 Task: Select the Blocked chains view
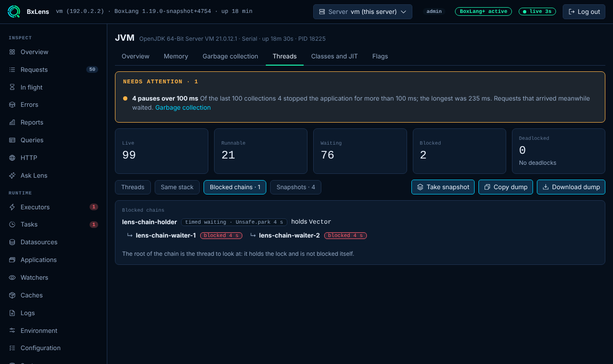click(235, 187)
